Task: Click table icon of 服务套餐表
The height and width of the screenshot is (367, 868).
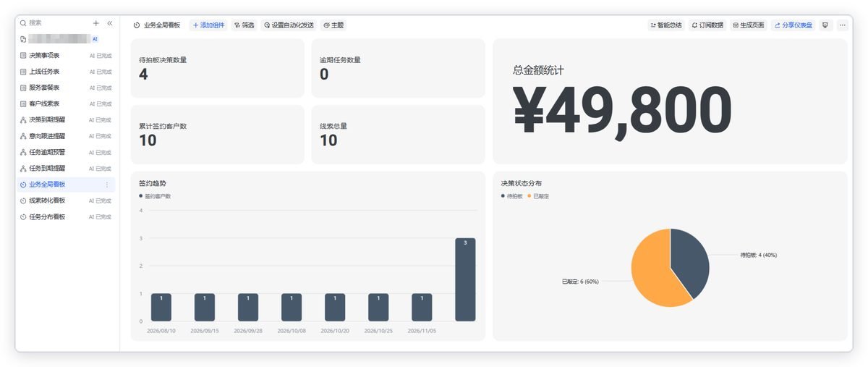Action: pyautogui.click(x=23, y=88)
